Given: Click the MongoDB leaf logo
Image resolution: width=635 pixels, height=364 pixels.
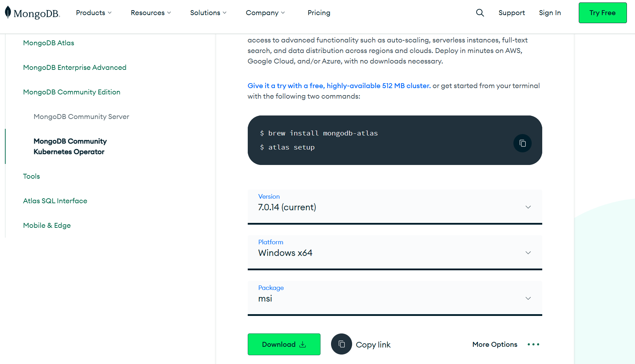Looking at the screenshot, I should pyautogui.click(x=8, y=12).
